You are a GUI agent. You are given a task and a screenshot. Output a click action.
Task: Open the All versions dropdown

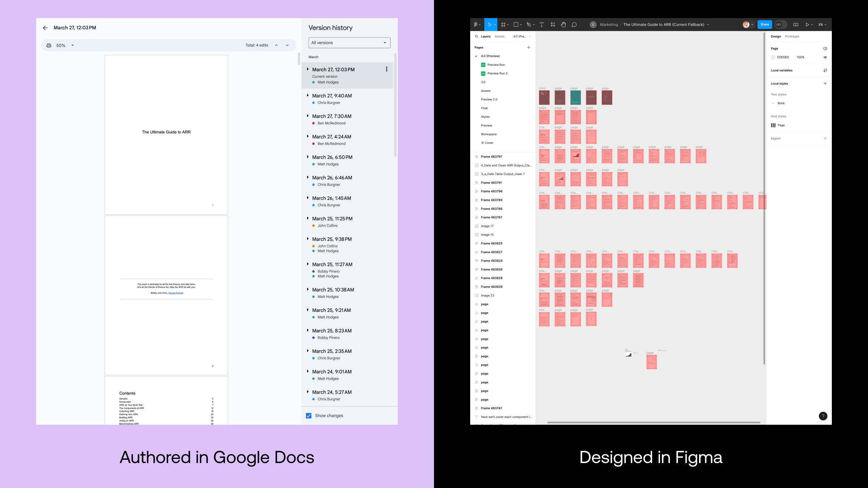(x=349, y=43)
